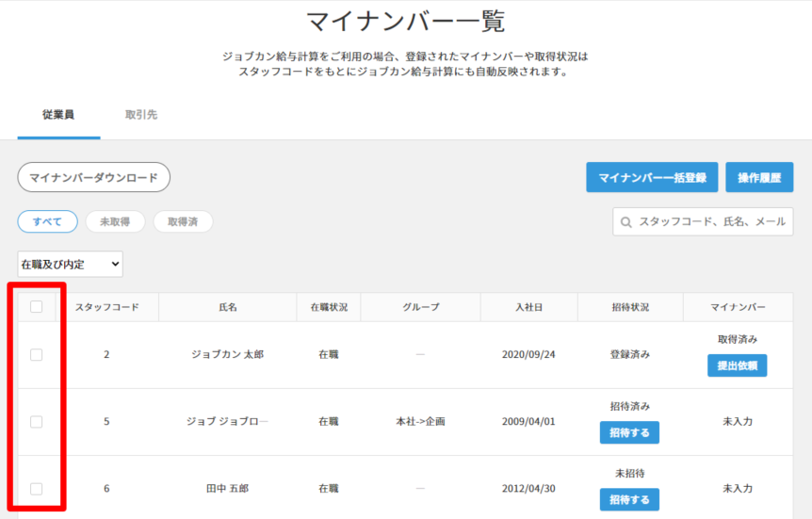Apply the 取得済 filter
This screenshot has height=519, width=812.
point(183,221)
